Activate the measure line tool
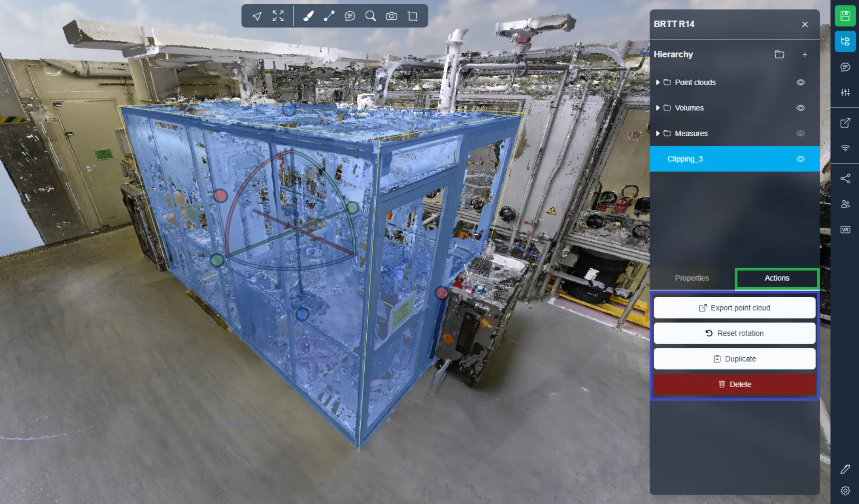859x504 pixels. pyautogui.click(x=329, y=16)
